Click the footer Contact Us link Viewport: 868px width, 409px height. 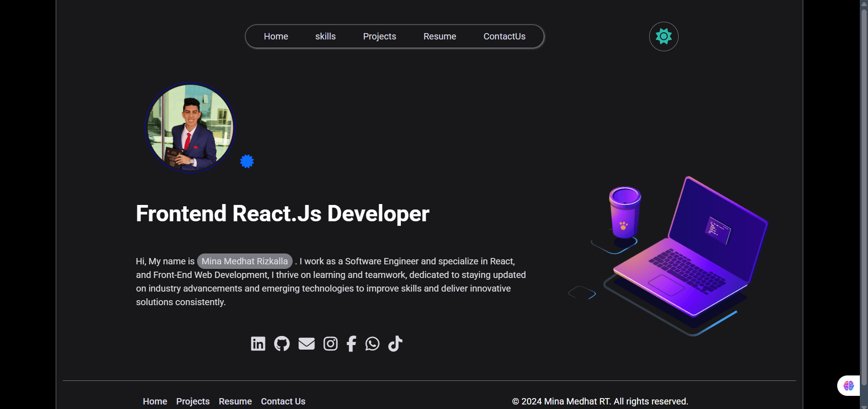pyautogui.click(x=283, y=401)
